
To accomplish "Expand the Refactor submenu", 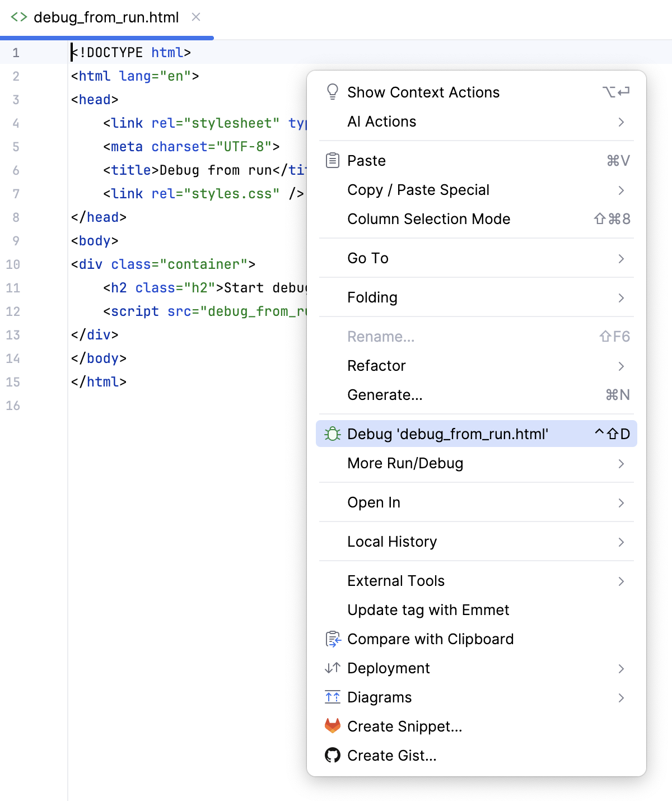I will pos(376,365).
